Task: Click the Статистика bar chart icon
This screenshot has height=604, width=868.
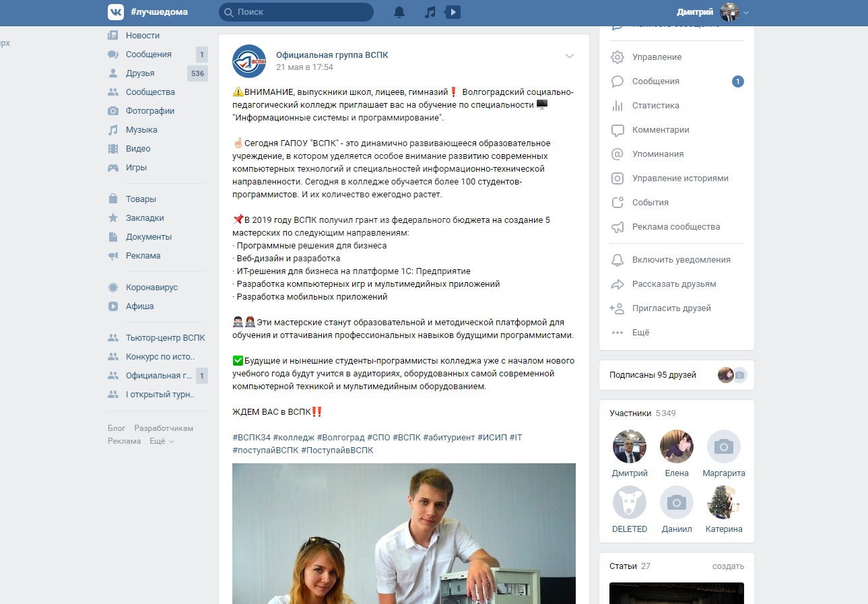Action: [617, 106]
